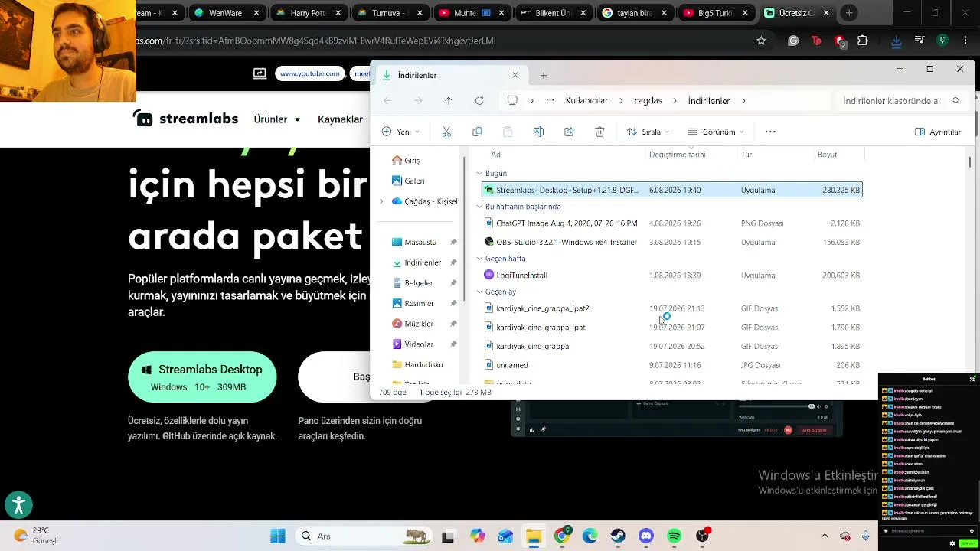Click the search magnifier in Explorer search box
980x551 pixels.
click(955, 101)
